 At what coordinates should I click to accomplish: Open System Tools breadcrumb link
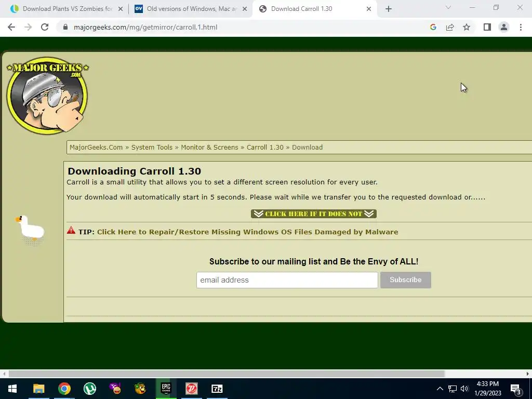click(x=152, y=147)
